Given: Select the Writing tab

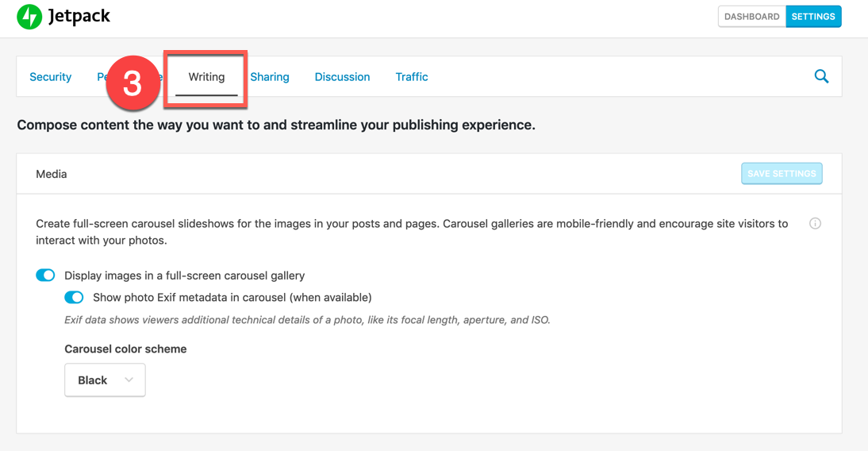Looking at the screenshot, I should pos(206,77).
